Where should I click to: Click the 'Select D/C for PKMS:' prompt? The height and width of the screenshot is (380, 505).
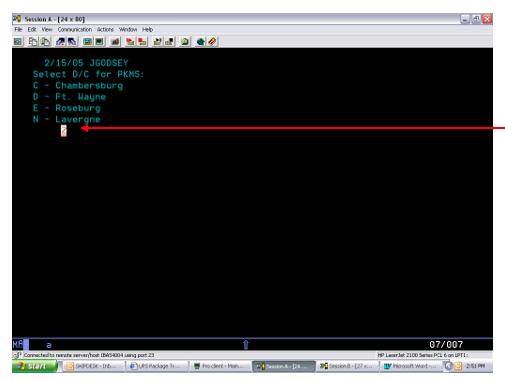(88, 74)
